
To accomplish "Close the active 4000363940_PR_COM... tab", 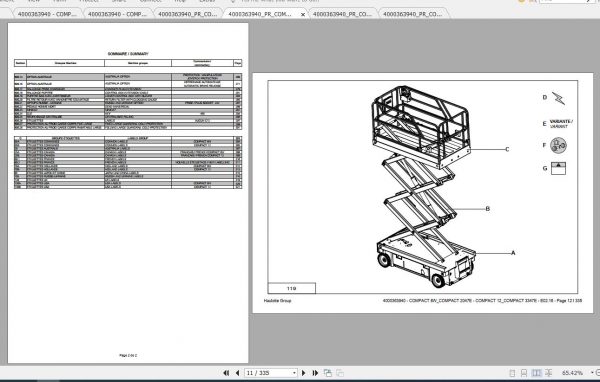I will pyautogui.click(x=303, y=15).
